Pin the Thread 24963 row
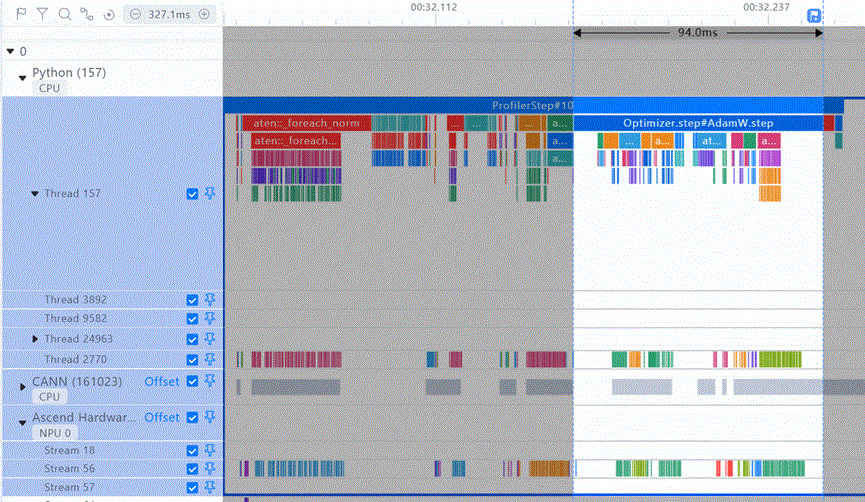The width and height of the screenshot is (865, 502). (210, 339)
